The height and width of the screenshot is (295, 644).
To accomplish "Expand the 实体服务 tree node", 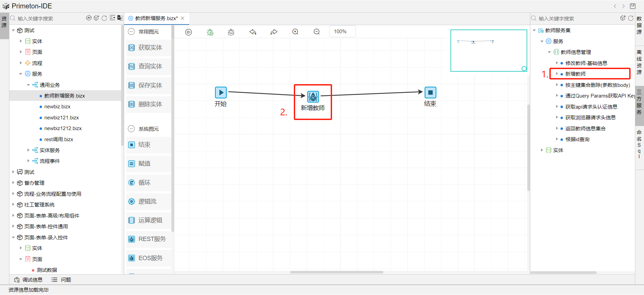I will coord(29,151).
